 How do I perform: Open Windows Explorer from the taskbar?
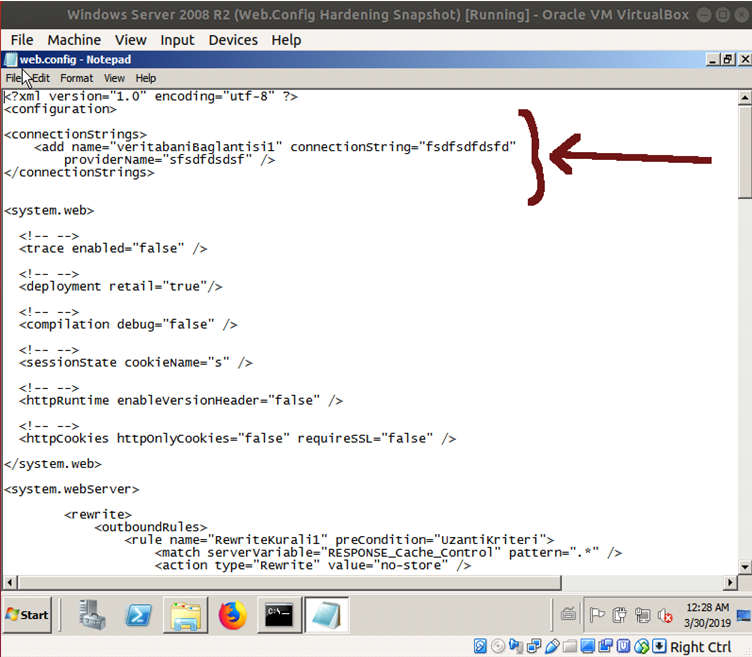185,614
